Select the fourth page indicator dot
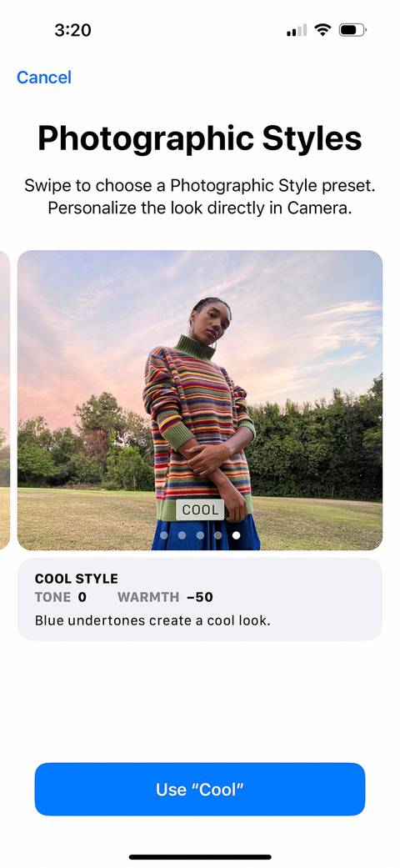Image resolution: width=400 pixels, height=868 pixels. tap(218, 535)
